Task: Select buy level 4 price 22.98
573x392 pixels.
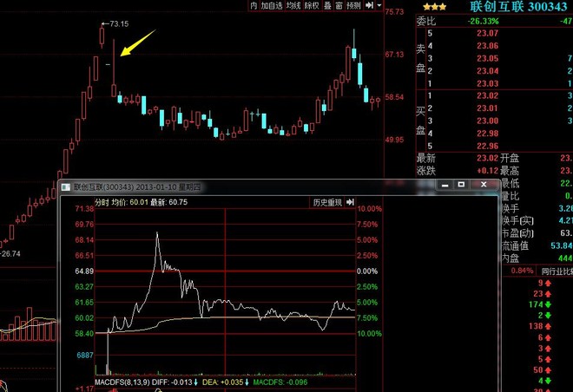Action: click(488, 134)
